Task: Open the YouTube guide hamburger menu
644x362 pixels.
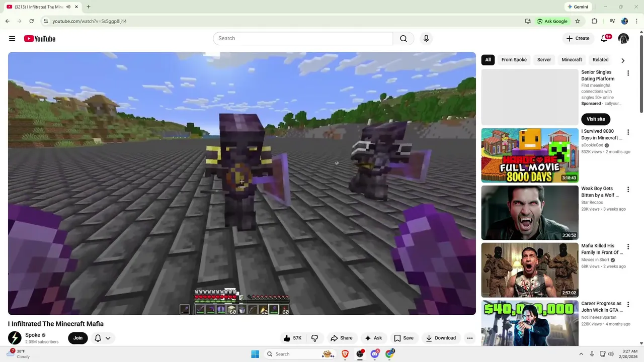Action: click(12, 39)
